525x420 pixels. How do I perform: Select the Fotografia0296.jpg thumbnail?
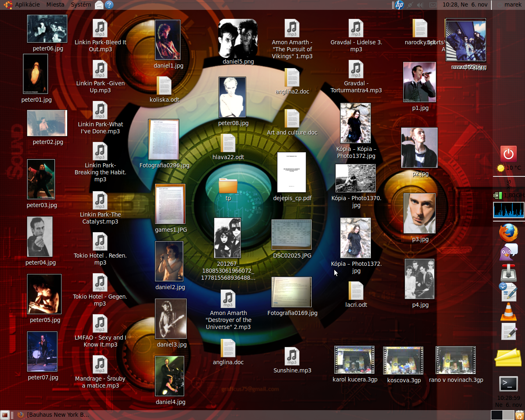click(x=164, y=139)
